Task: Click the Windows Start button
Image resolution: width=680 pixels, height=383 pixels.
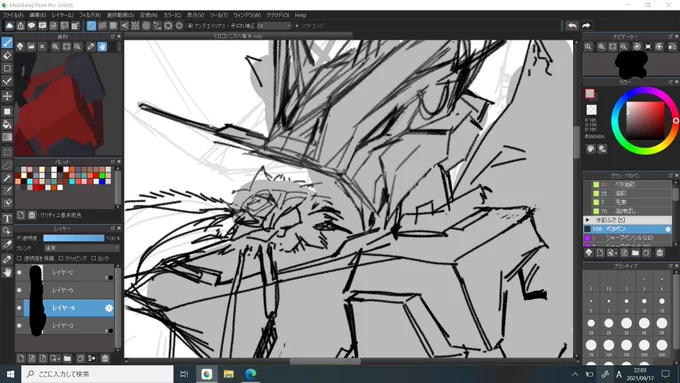Action: (x=10, y=374)
